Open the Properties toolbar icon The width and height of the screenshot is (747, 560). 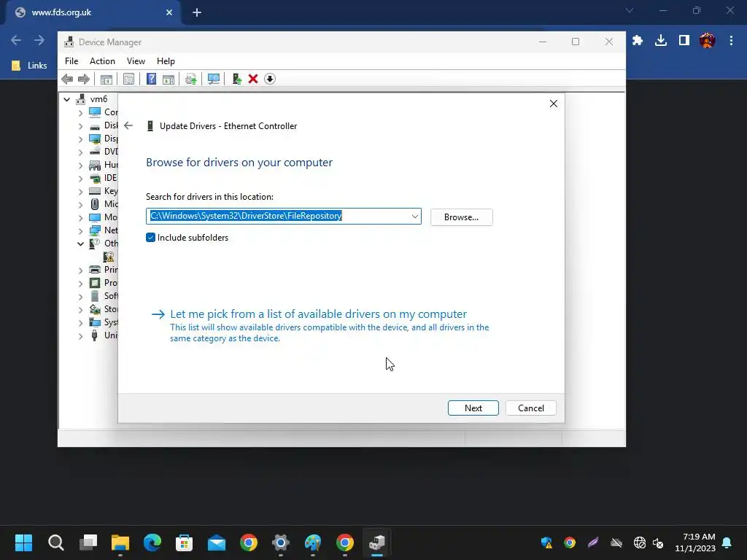(x=128, y=79)
